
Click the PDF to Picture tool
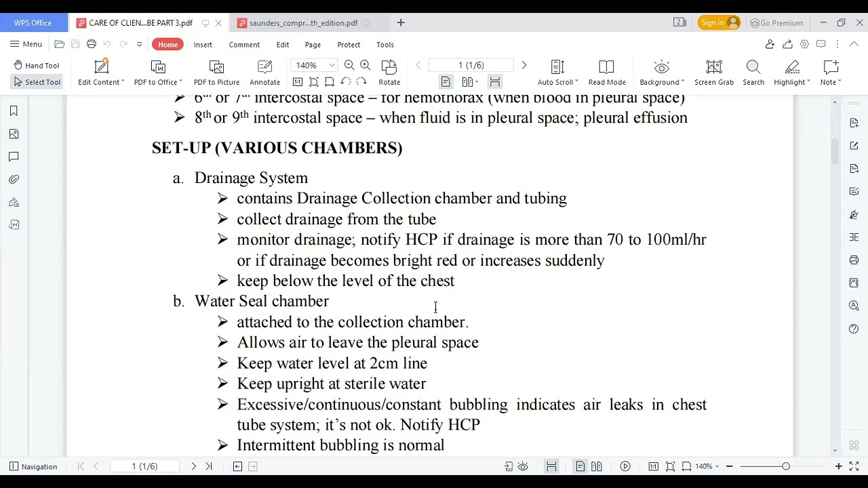216,73
